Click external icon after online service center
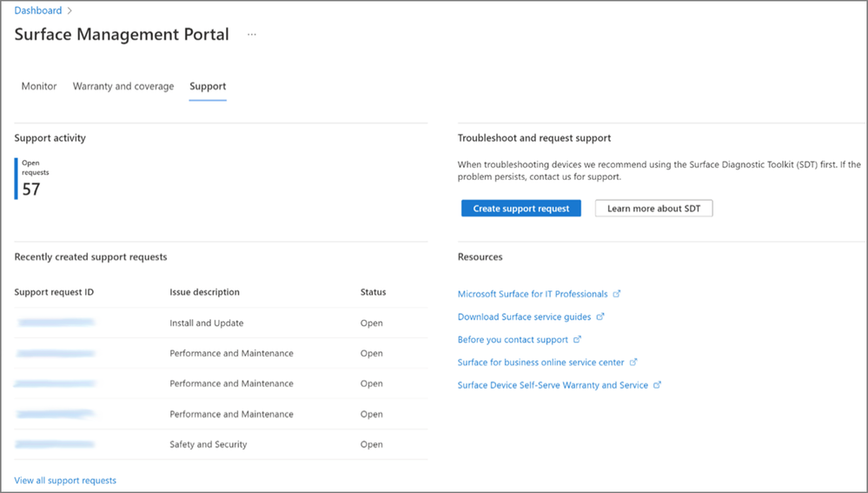This screenshot has height=493, width=868. click(x=633, y=362)
